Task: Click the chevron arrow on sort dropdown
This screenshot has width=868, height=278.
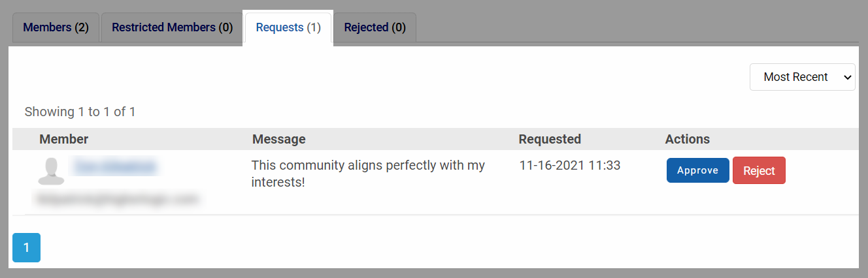Action: click(848, 78)
